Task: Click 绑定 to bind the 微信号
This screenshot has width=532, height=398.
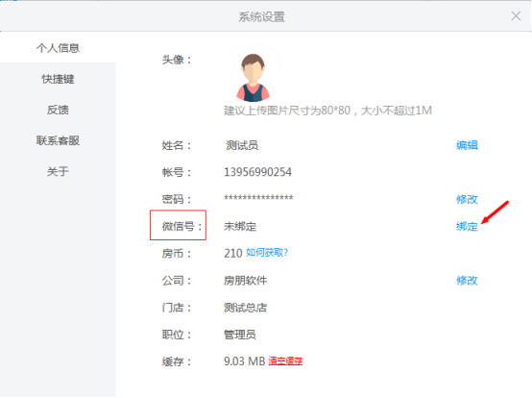Action: pos(467,226)
